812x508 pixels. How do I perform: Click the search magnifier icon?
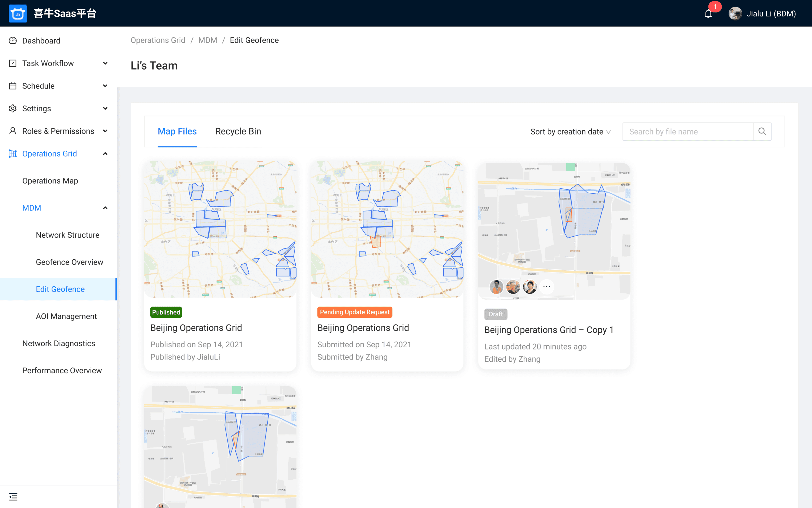click(762, 131)
